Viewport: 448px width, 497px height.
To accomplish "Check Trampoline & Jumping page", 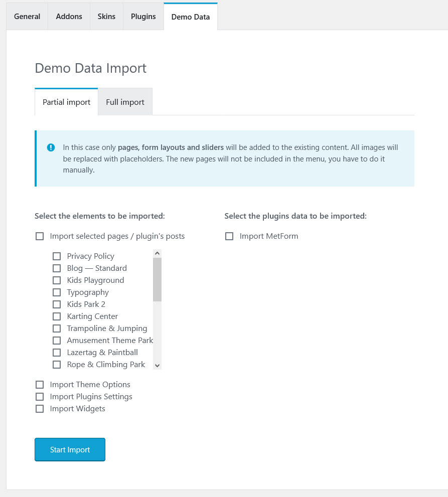I will click(x=57, y=328).
